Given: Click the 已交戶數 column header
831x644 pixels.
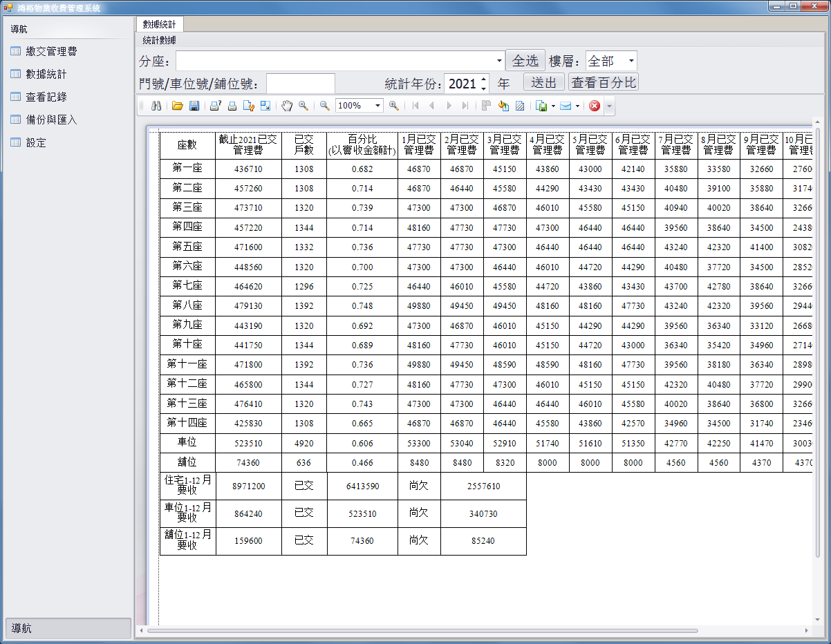Looking at the screenshot, I should (x=304, y=145).
